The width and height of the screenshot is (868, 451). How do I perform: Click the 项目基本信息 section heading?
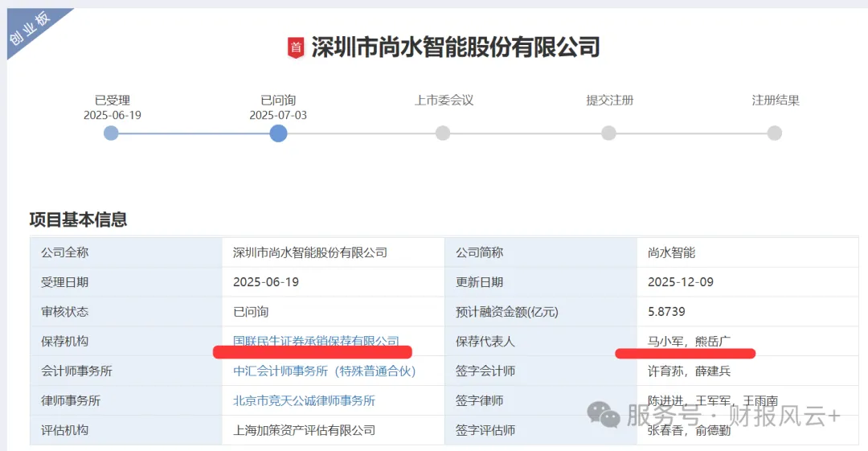(x=78, y=220)
